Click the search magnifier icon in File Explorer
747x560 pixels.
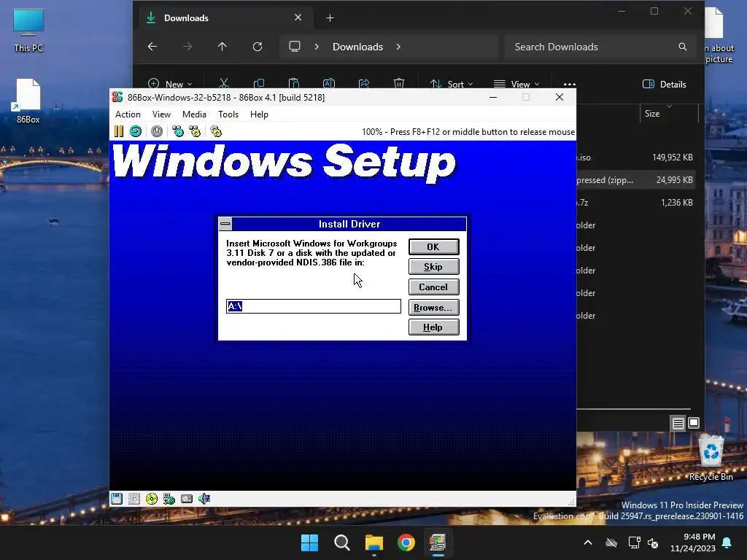pyautogui.click(x=683, y=47)
